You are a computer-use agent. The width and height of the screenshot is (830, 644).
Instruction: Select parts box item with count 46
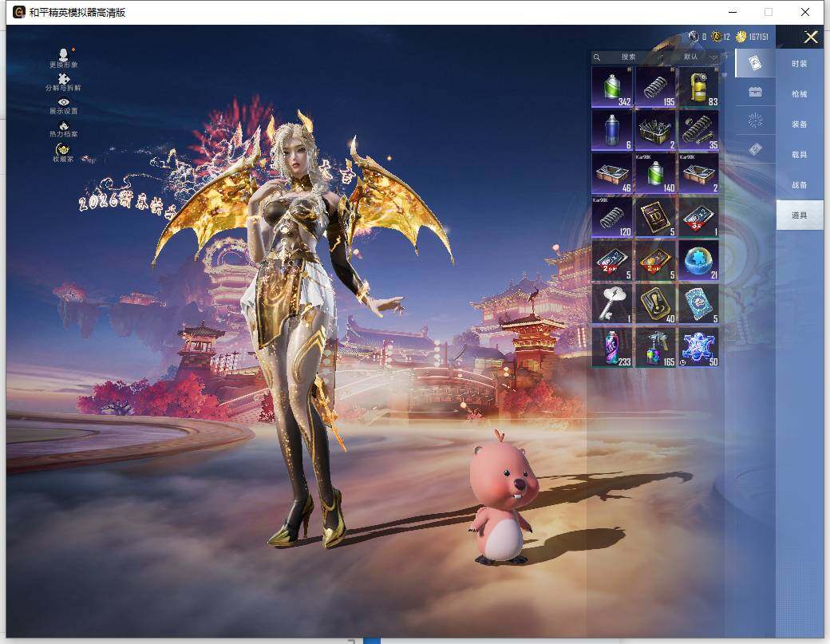pyautogui.click(x=612, y=174)
